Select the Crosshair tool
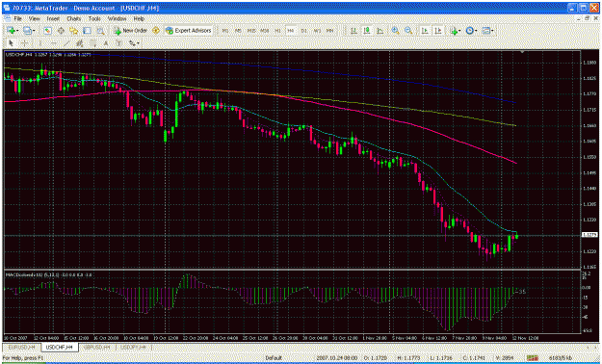Screen dimensions: 602x364 click(25, 43)
